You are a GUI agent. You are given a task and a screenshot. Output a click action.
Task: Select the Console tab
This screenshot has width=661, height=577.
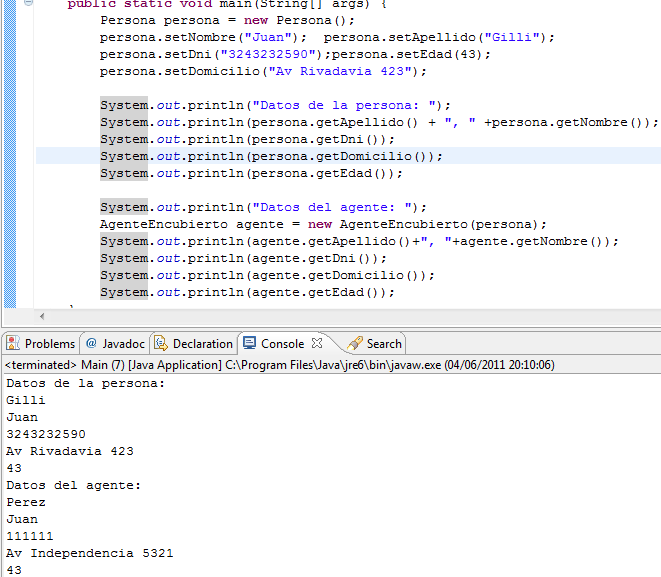coord(282,344)
